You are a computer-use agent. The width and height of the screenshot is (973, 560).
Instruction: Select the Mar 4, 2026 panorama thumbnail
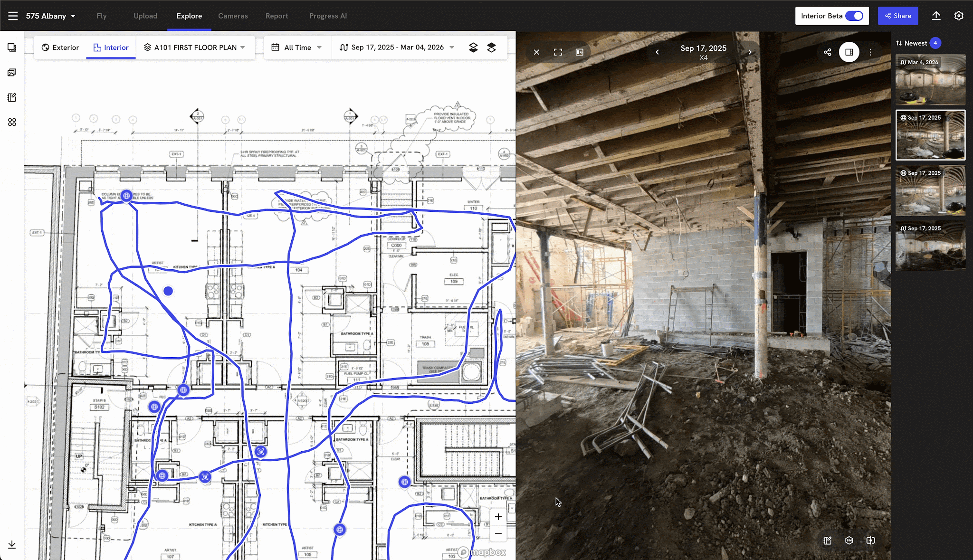coord(929,79)
